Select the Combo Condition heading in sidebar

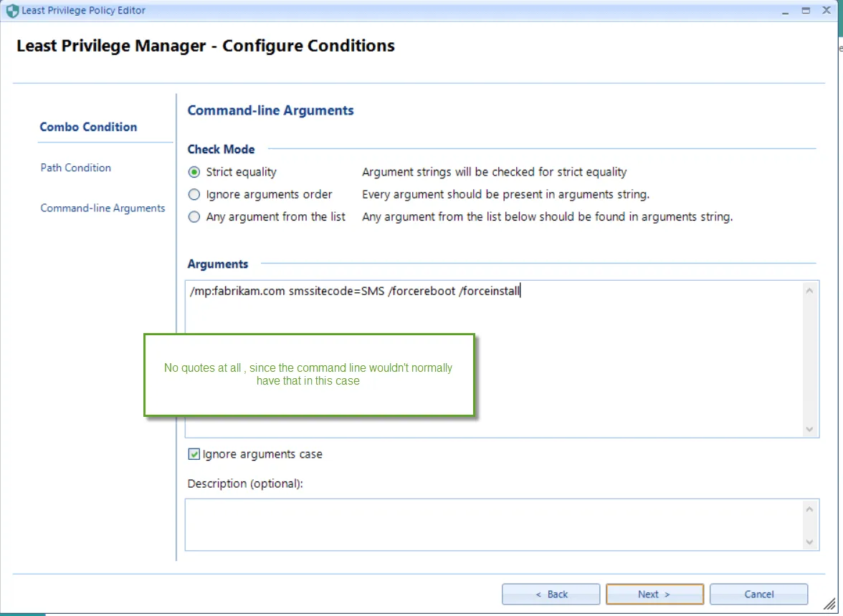tap(88, 127)
